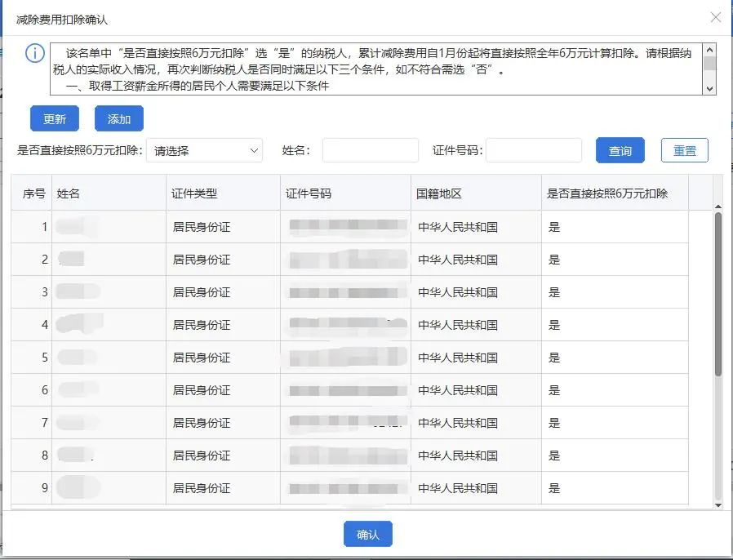The image size is (733, 560).
Task: Close the 减除费用扣除确认 dialog
Action: coord(715,17)
